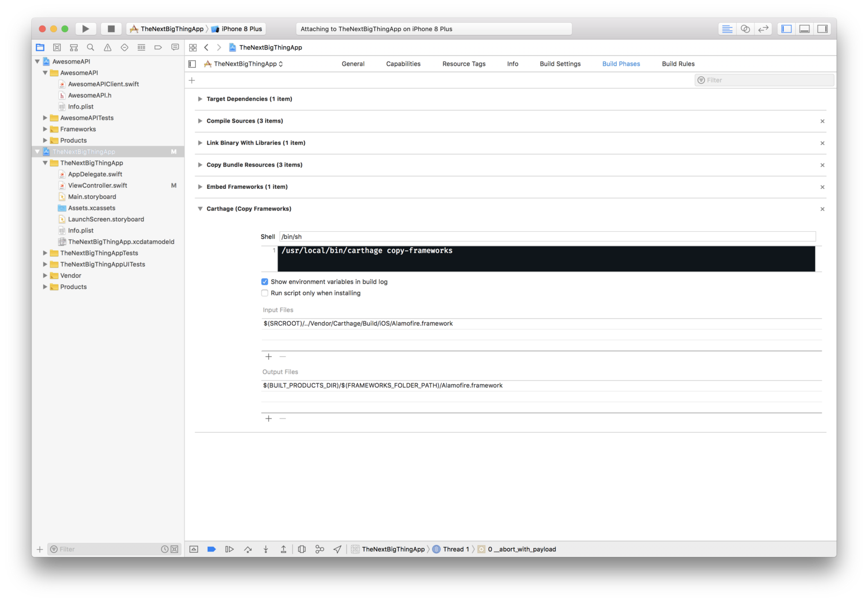This screenshot has width=868, height=602.
Task: Open the Symbol navigator icon
Action: click(74, 47)
